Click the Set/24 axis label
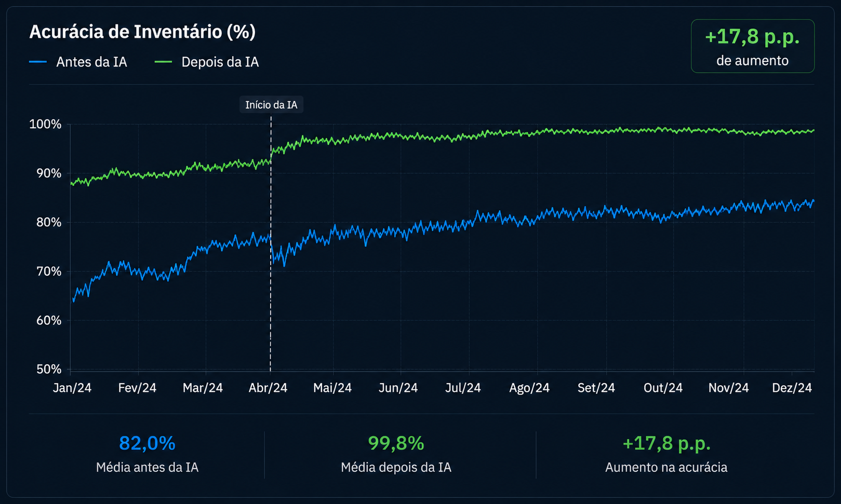The height and width of the screenshot is (504, 841). pos(596,388)
